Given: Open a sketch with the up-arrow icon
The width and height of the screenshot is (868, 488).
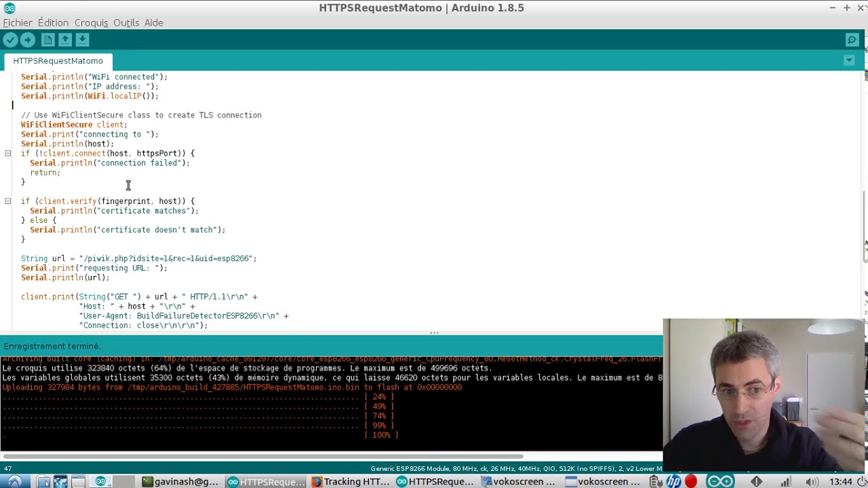Looking at the screenshot, I should [65, 40].
